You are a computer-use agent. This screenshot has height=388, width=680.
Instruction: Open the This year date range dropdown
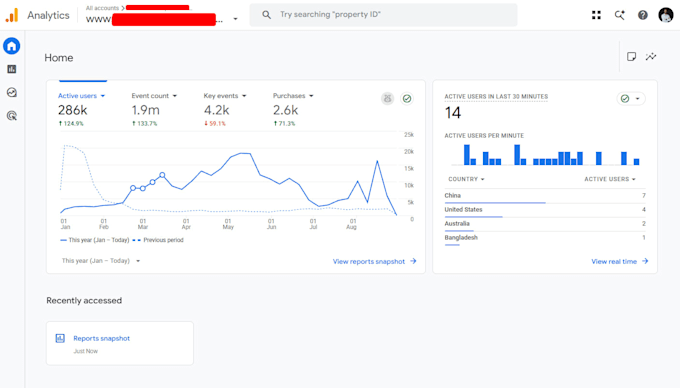tap(101, 261)
